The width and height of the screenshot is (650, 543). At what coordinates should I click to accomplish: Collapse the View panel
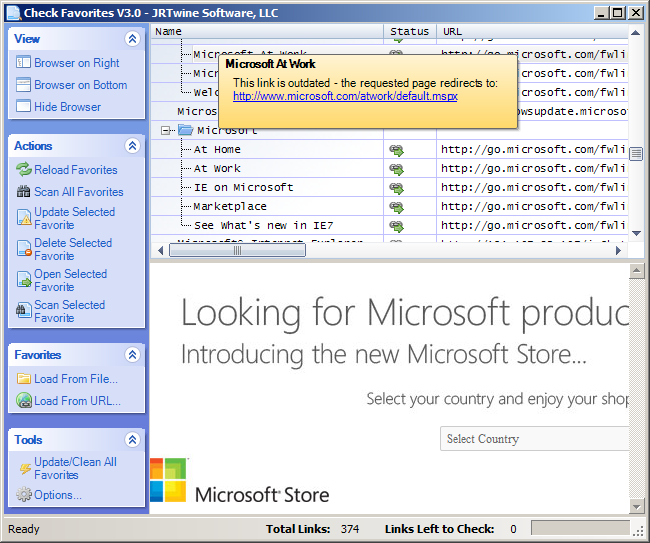pyautogui.click(x=132, y=39)
